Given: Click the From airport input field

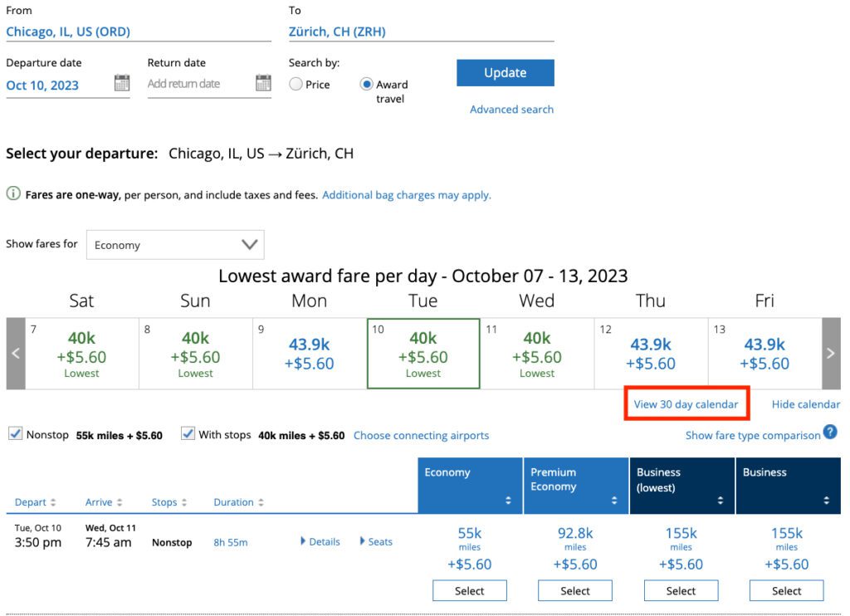Looking at the screenshot, I should [138, 32].
